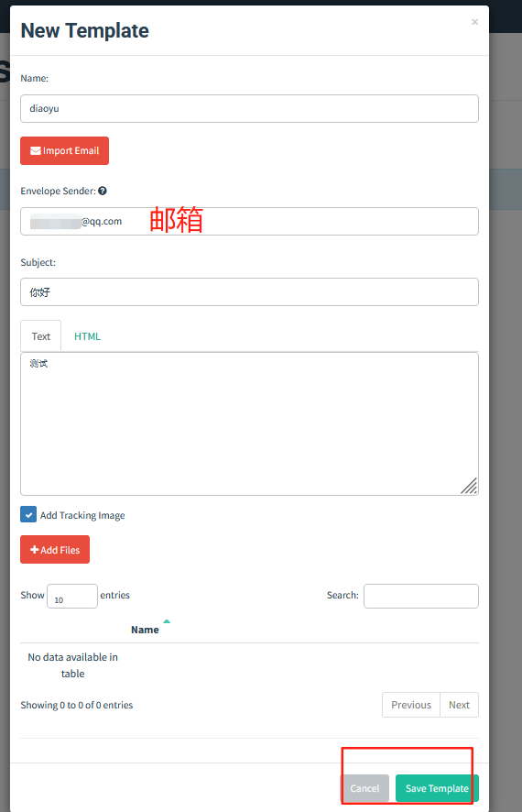Sort the table by Name column header
This screenshot has width=522, height=812.
145,630
